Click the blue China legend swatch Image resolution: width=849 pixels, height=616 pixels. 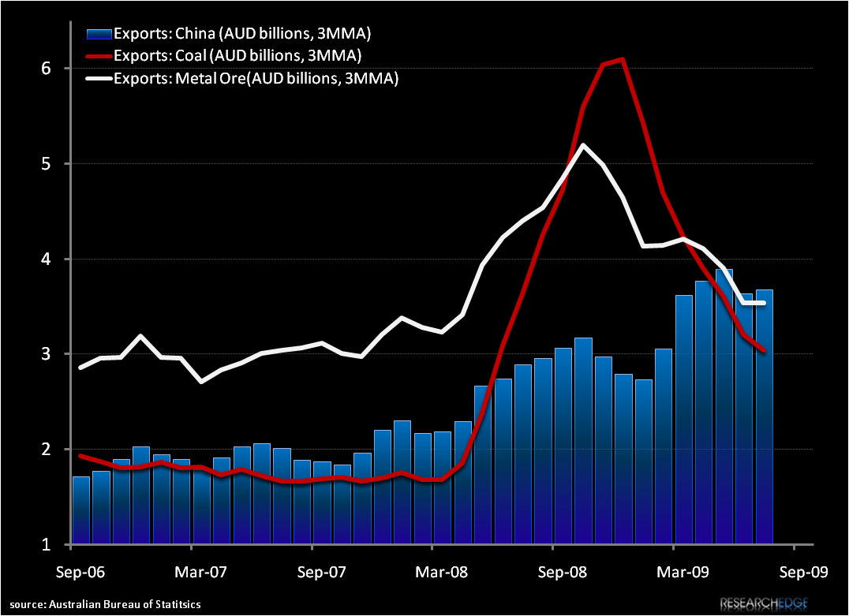96,34
